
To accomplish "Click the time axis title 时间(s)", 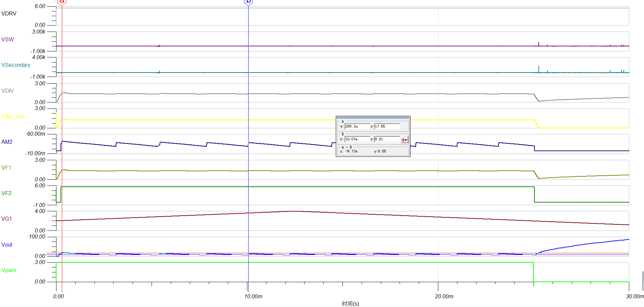I will tap(351, 304).
